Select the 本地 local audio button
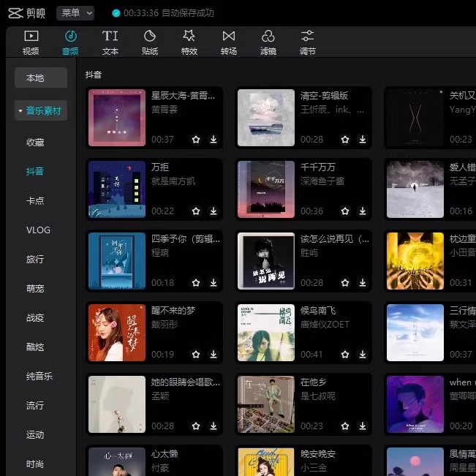This screenshot has width=476, height=476. (x=41, y=78)
